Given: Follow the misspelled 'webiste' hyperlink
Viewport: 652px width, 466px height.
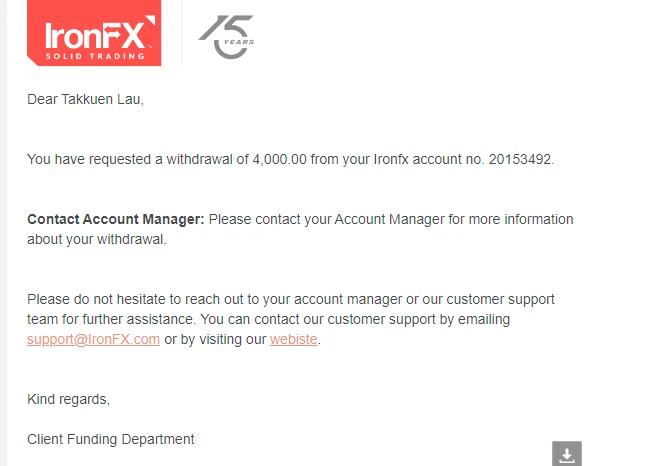Looking at the screenshot, I should (294, 339).
